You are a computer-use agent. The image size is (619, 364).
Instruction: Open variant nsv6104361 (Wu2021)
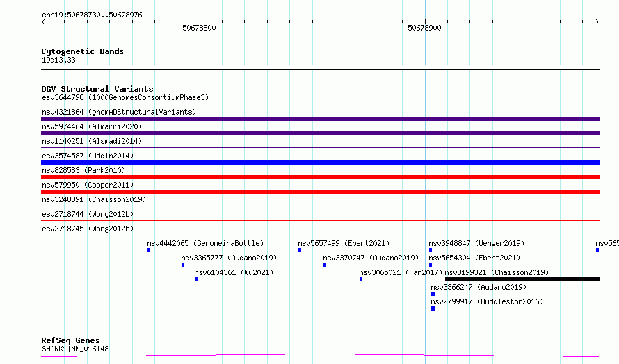tap(234, 272)
